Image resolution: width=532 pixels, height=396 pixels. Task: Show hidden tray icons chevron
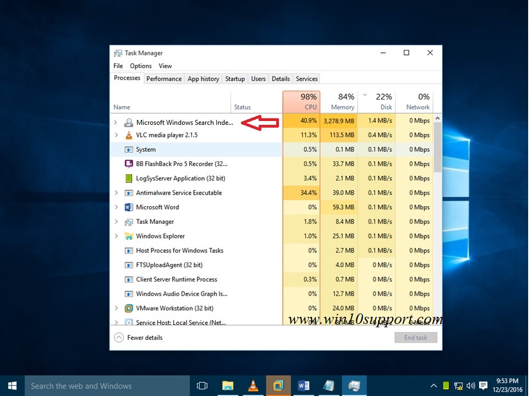[434, 386]
